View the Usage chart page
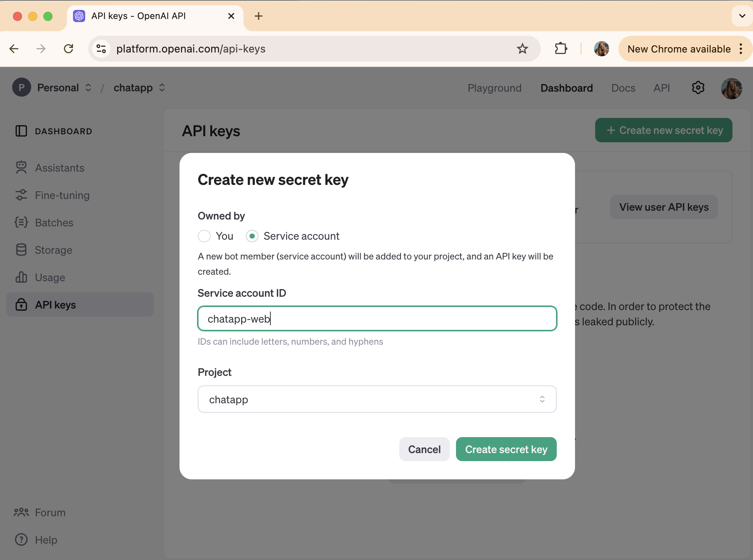 pyautogui.click(x=50, y=277)
